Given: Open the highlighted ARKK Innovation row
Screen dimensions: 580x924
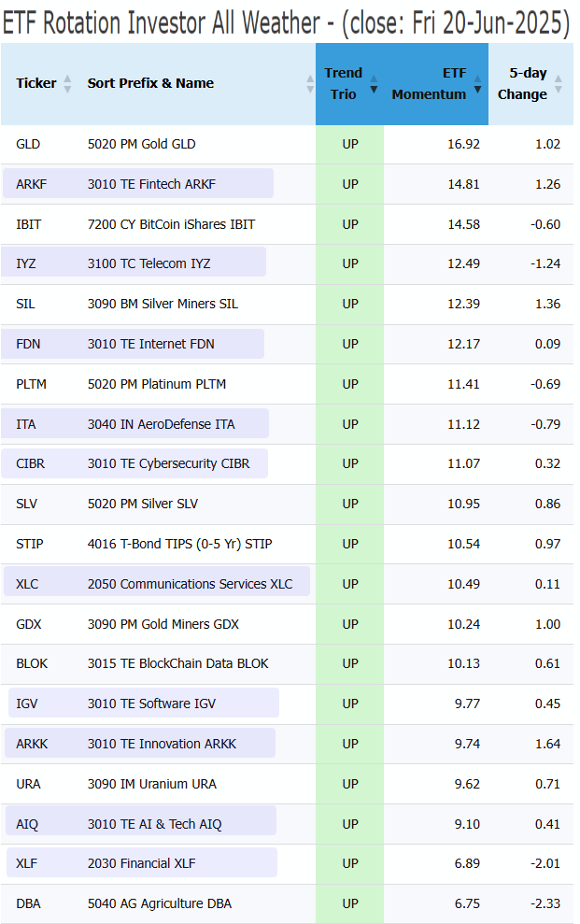Looking at the screenshot, I should (x=139, y=743).
